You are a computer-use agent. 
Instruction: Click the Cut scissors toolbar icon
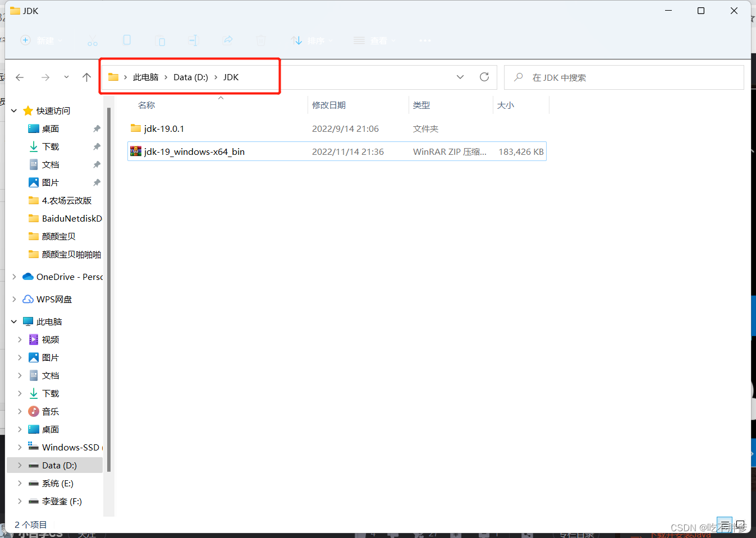(93, 40)
